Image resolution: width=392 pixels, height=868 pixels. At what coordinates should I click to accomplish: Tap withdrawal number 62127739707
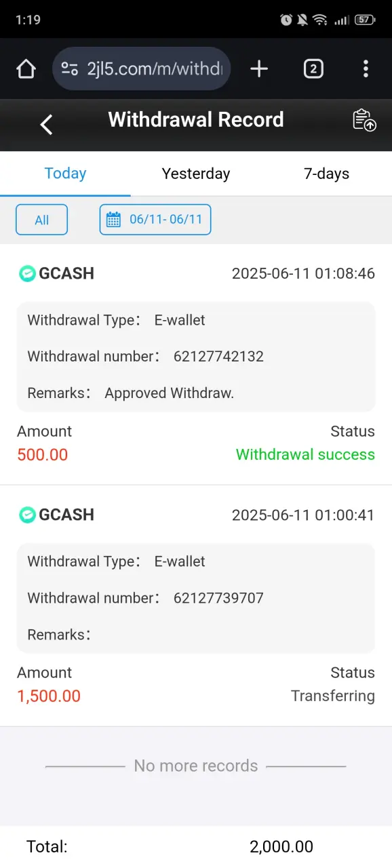click(x=218, y=597)
